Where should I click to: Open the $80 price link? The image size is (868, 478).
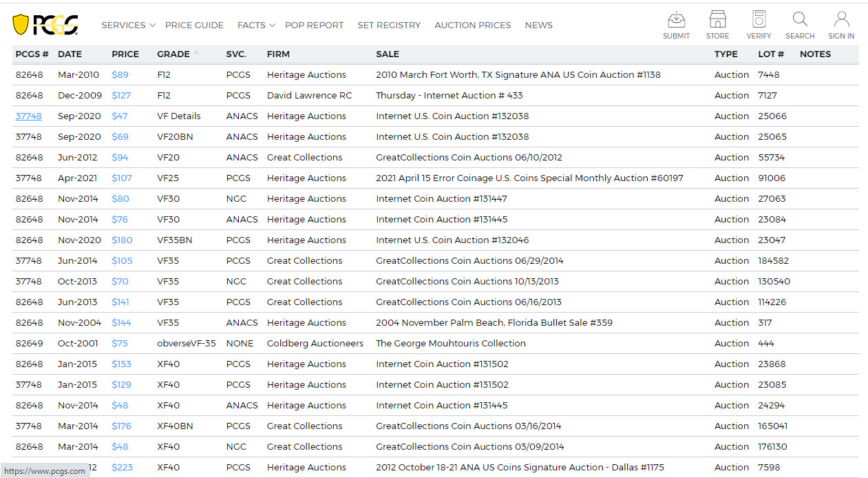tap(120, 198)
